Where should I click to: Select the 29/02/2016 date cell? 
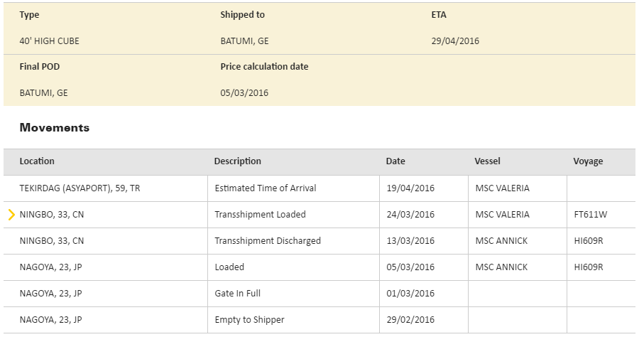[410, 320]
